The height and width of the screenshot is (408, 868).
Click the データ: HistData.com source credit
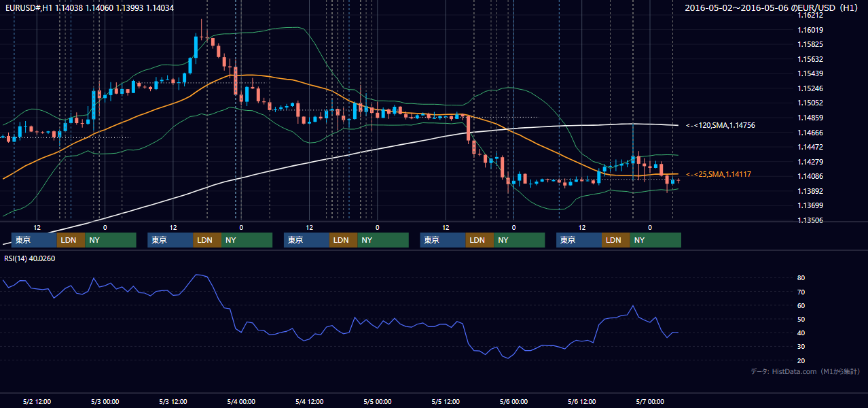tap(806, 371)
